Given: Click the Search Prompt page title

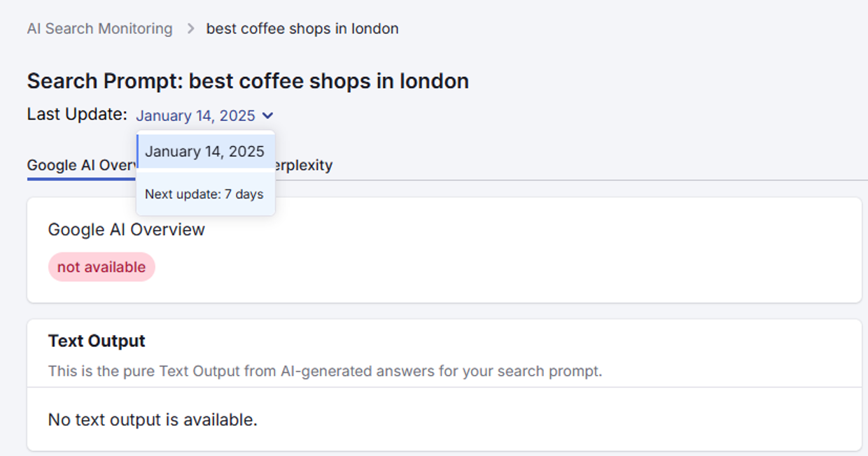Looking at the screenshot, I should [247, 80].
